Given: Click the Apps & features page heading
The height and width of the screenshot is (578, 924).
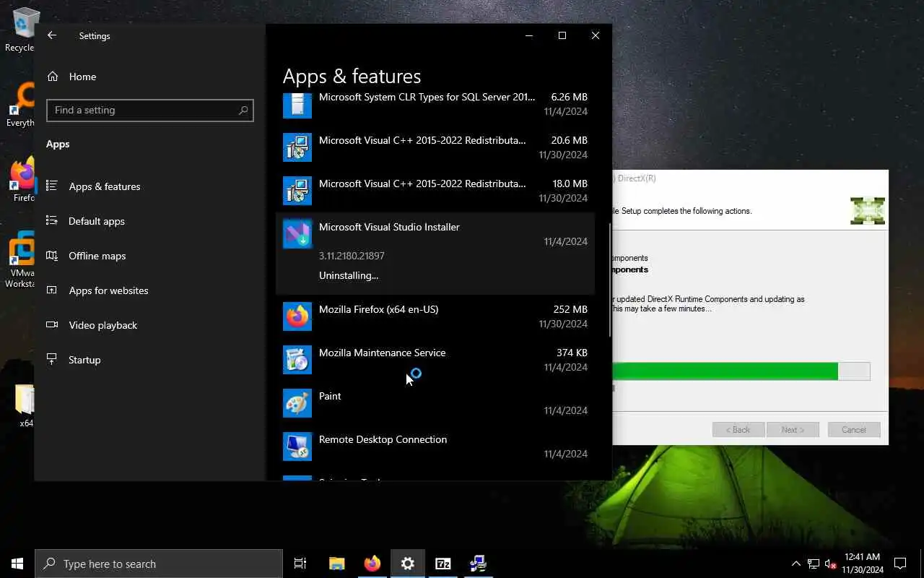Looking at the screenshot, I should click(352, 76).
